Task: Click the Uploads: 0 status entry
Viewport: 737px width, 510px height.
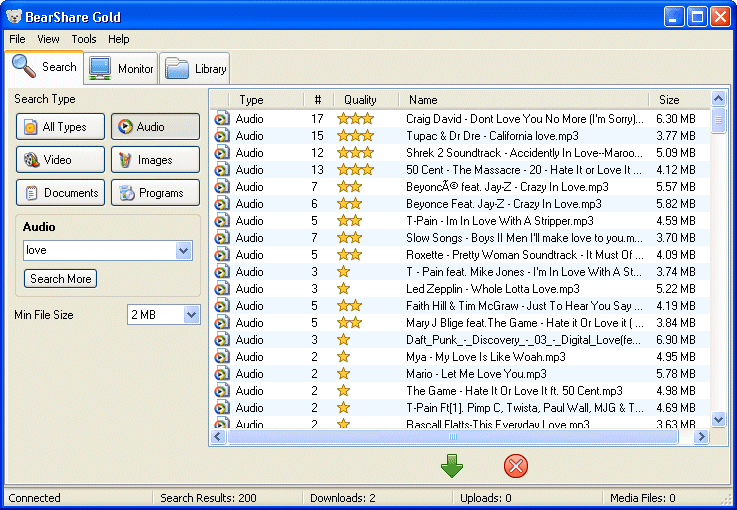Action: [x=486, y=498]
